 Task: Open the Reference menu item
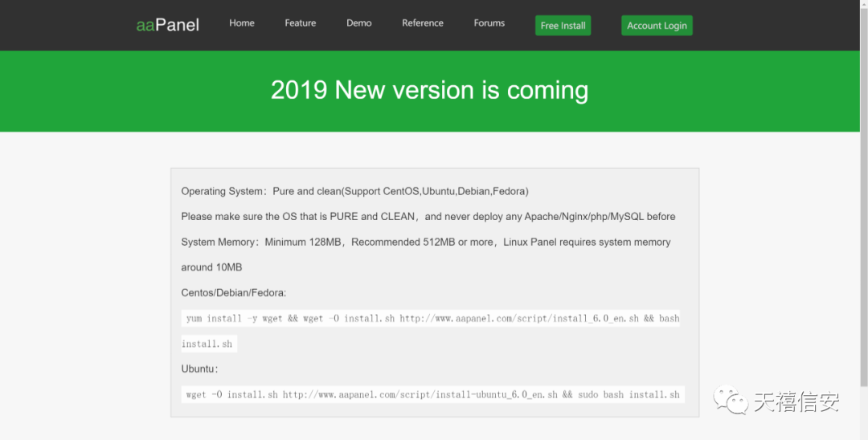click(x=423, y=23)
